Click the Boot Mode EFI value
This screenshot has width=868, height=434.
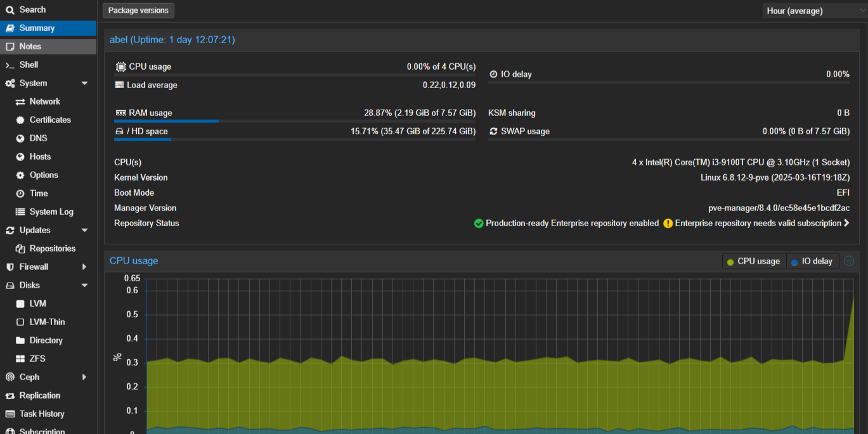tap(843, 193)
